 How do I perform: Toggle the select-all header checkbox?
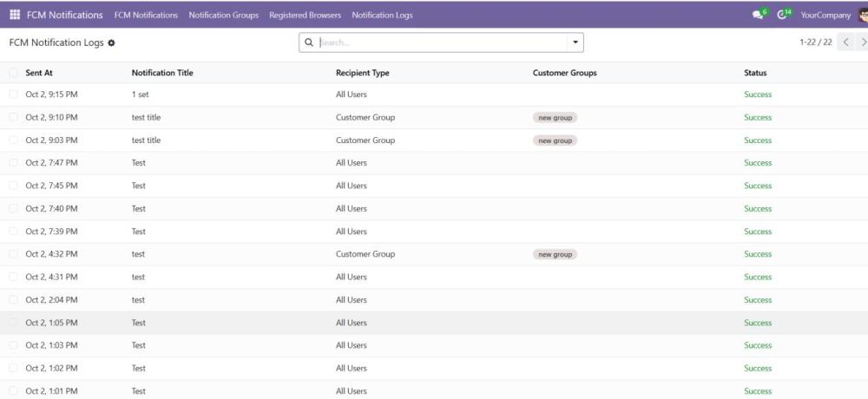tap(13, 73)
